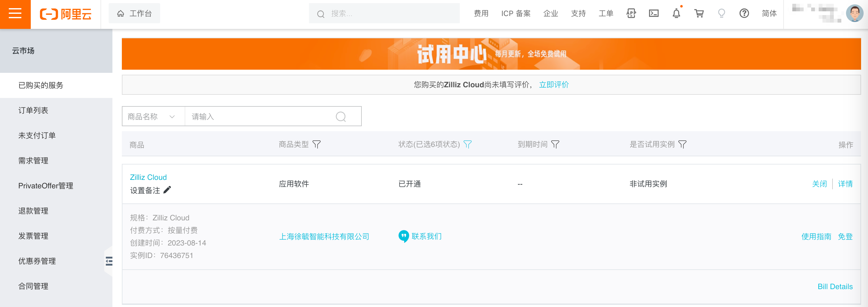The image size is (868, 307).
Task: Expand the 商品名称 search type dropdown
Action: (x=153, y=116)
